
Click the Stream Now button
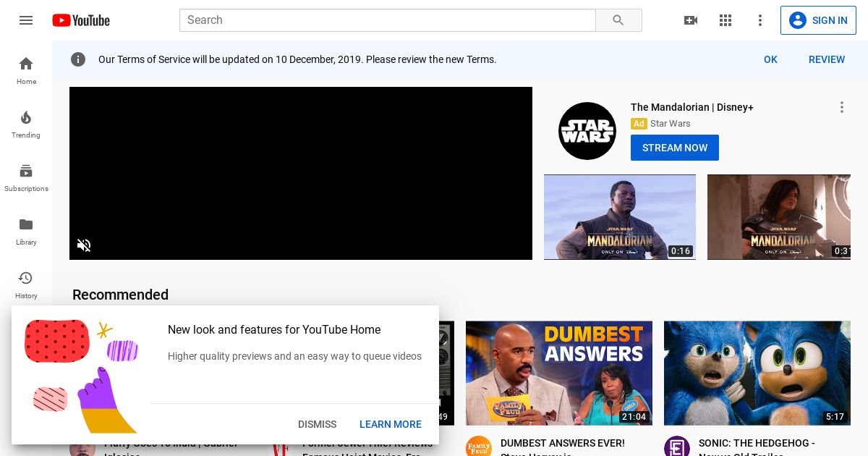coord(675,148)
